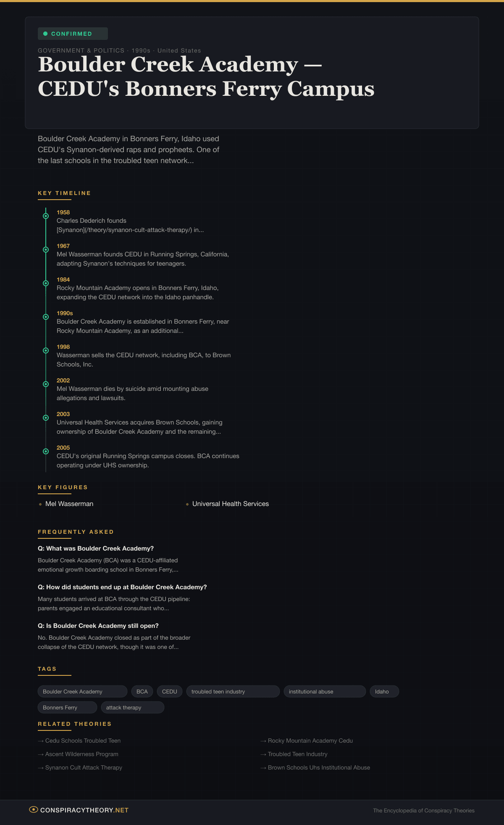Open the Rocky Mountain Academy Cedu link
This screenshot has height=825, width=504.
[x=310, y=741]
